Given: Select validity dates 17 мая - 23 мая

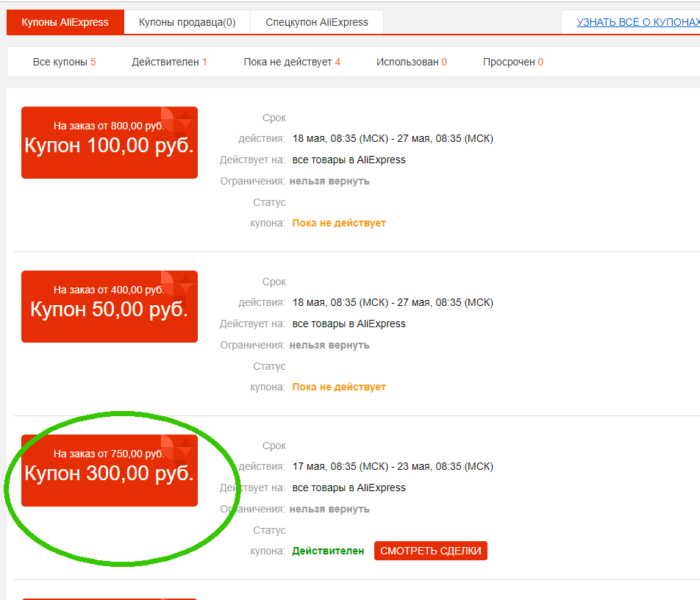Looking at the screenshot, I should pyautogui.click(x=393, y=466).
